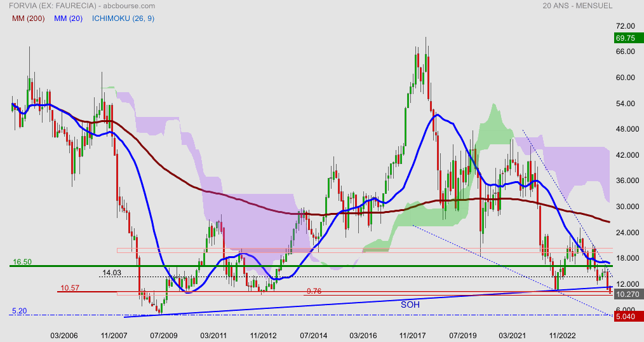
Task: Click the 03/2021 date axis label
Action: pos(512,336)
